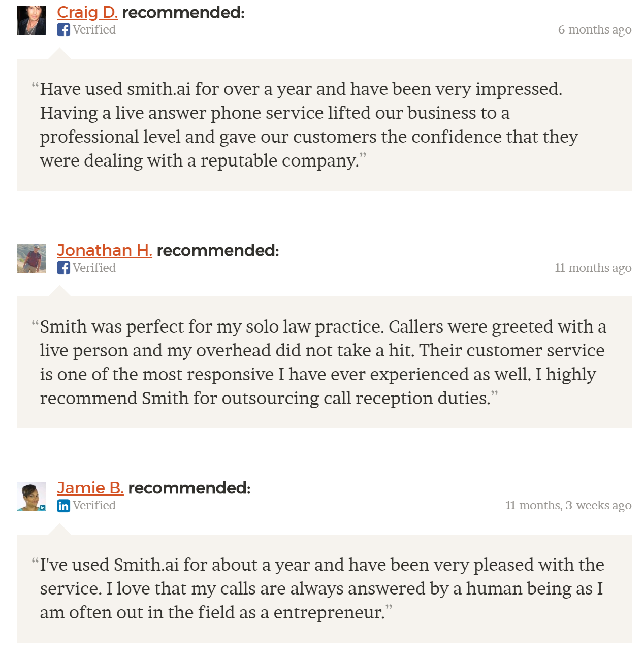
Task: Click the '11 months, 3 weeks ago' timestamp
Action: point(568,505)
